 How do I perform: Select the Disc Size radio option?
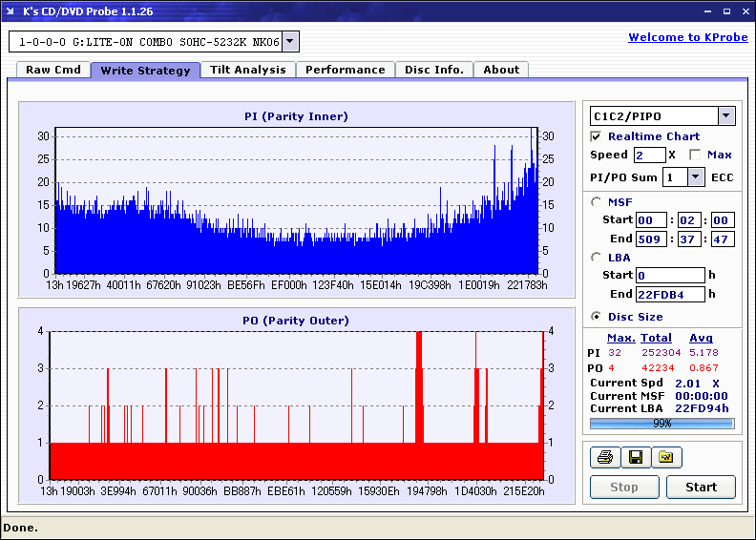(x=597, y=317)
